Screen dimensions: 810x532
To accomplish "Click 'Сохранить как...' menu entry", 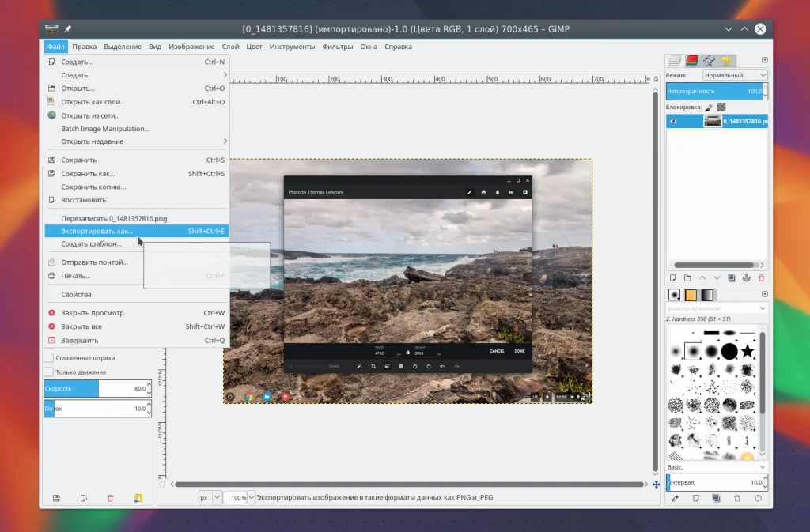I will click(88, 173).
